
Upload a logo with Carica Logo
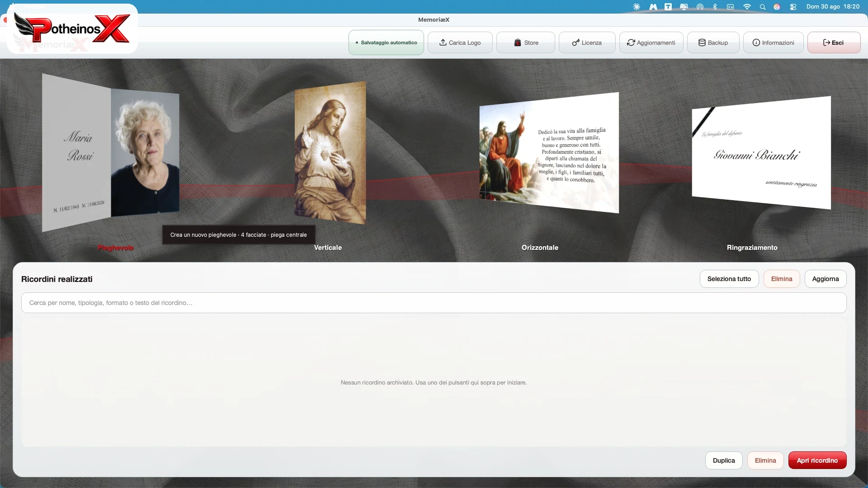click(x=460, y=42)
